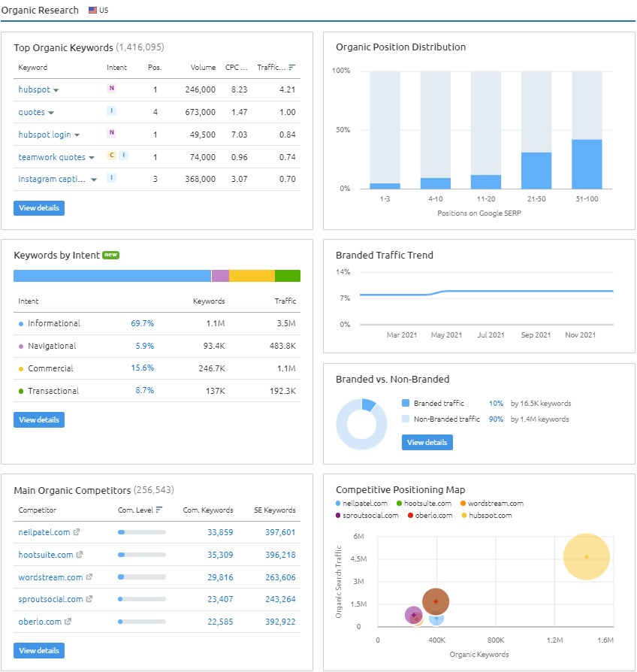Toggle neilpatel.com in positioning map legend
The image size is (637, 672).
click(361, 503)
